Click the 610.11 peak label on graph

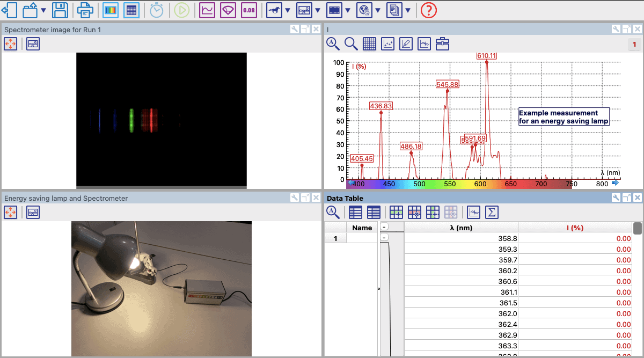coord(486,56)
